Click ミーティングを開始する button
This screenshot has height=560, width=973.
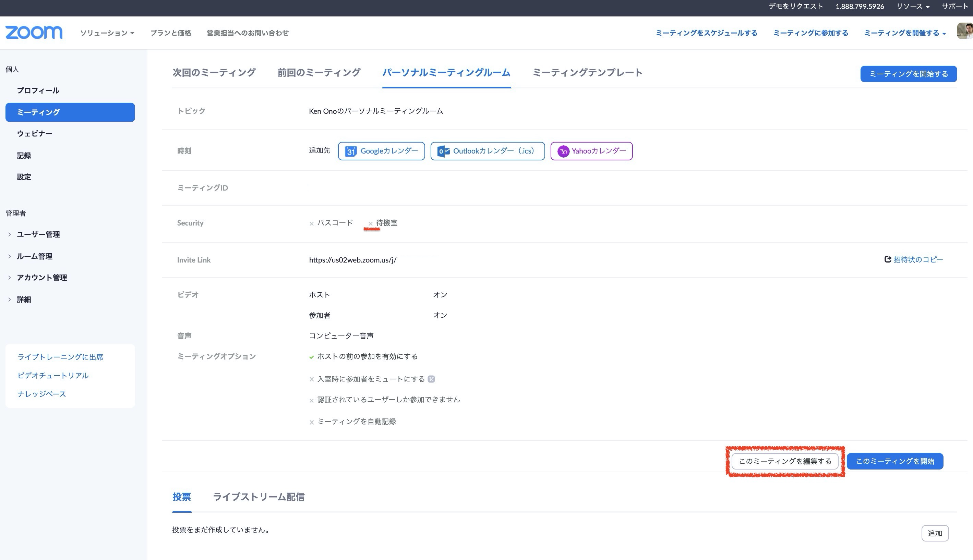(908, 74)
